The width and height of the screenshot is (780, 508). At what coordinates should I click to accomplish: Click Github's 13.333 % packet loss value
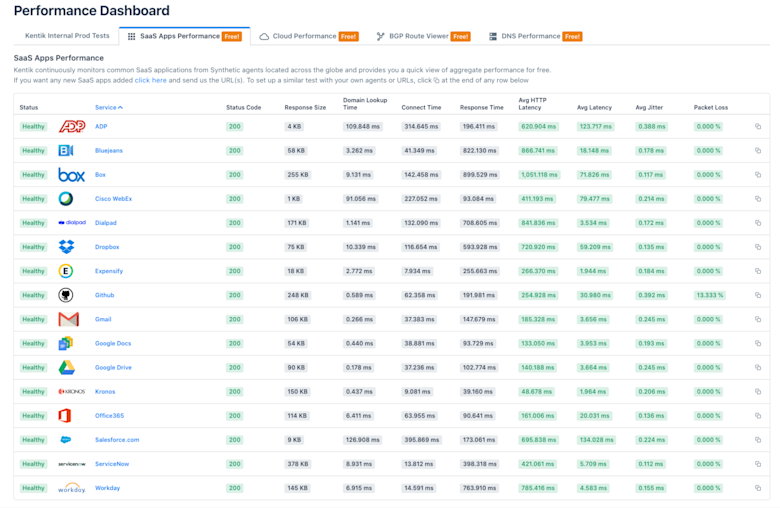710,295
